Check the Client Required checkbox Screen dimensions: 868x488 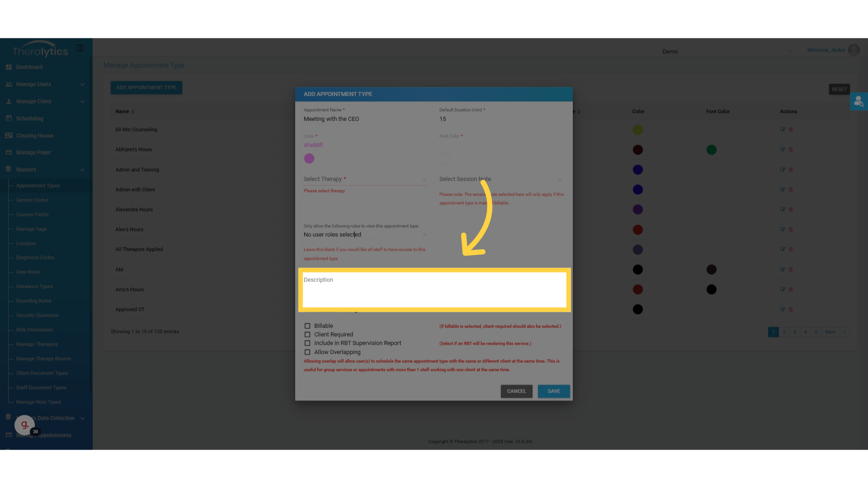pos(307,335)
